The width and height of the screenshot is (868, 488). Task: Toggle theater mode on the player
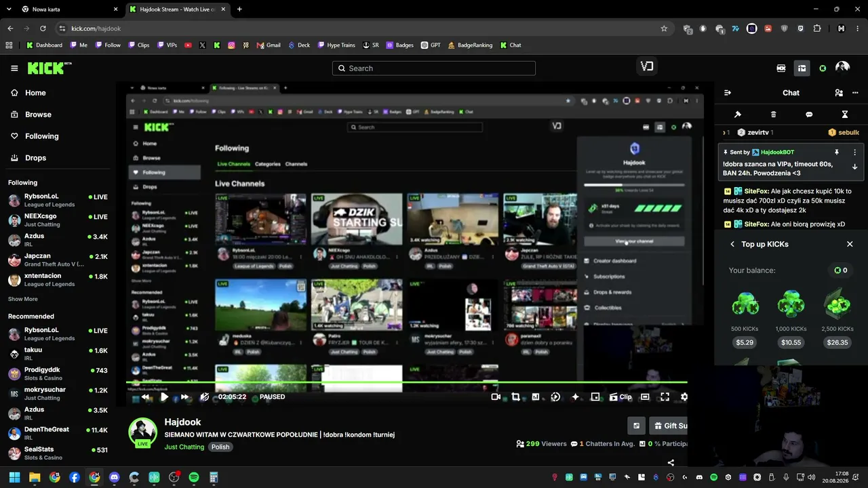(645, 397)
